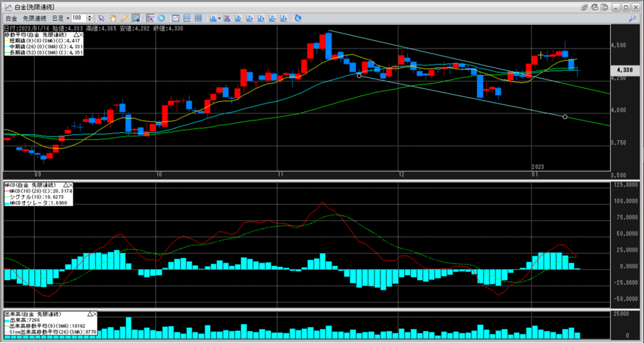Open settings via blue wrench icon
The height and width of the screenshot is (343, 644).
[x=633, y=18]
